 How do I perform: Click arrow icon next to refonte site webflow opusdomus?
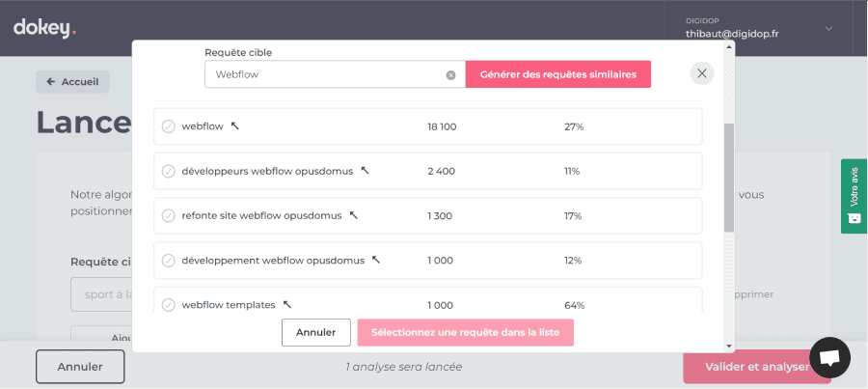[x=353, y=215]
